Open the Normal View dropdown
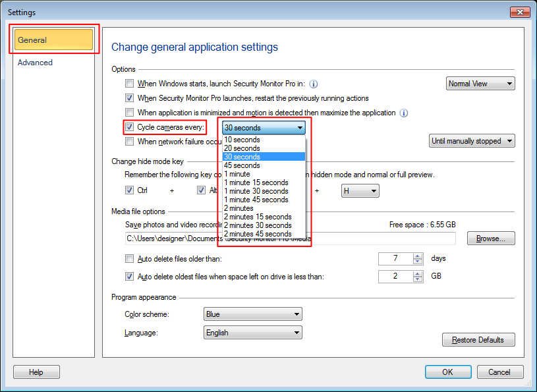The image size is (537, 392). (x=480, y=84)
